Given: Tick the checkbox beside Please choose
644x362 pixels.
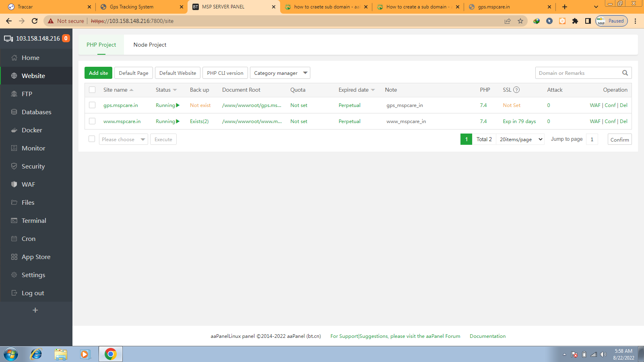Looking at the screenshot, I should pos(92,139).
